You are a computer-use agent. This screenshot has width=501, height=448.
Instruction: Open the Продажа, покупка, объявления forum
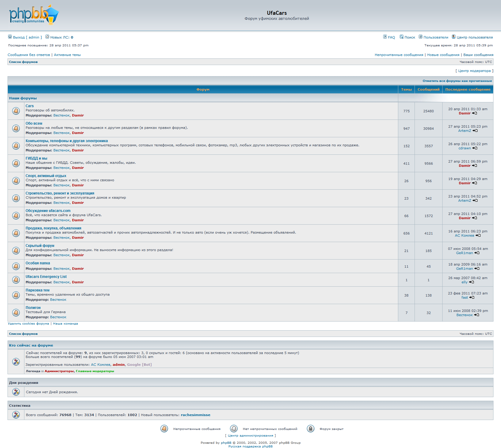(53, 228)
